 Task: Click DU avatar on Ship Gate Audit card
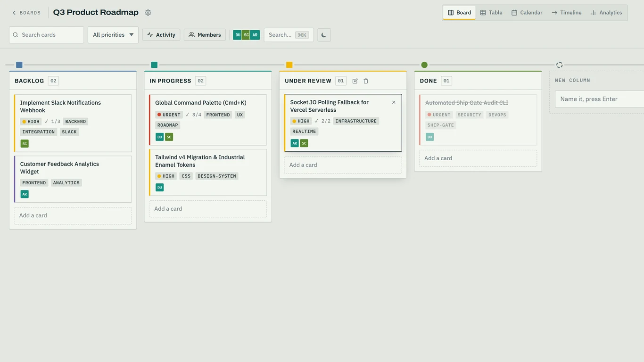pos(430,137)
